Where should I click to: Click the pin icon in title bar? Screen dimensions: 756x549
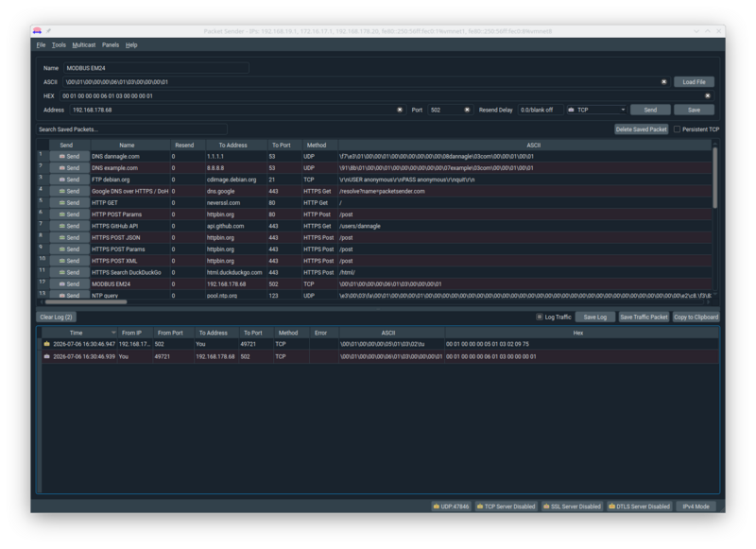click(49, 31)
